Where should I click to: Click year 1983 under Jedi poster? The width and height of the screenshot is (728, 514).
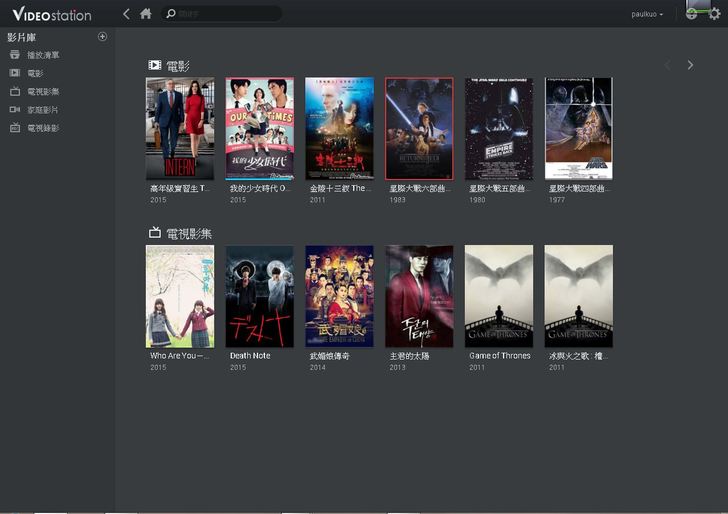pyautogui.click(x=397, y=200)
